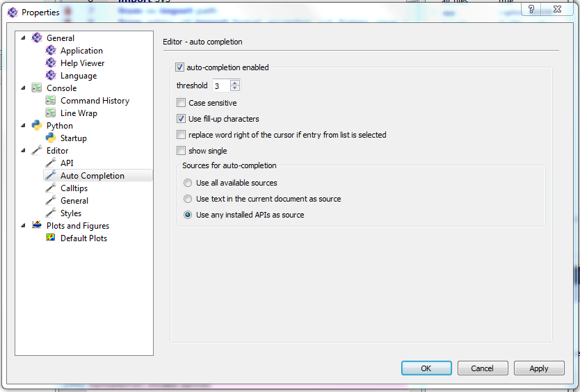Image resolution: width=580 pixels, height=392 pixels.
Task: Collapse the Plots and Figures category
Action: tap(24, 226)
